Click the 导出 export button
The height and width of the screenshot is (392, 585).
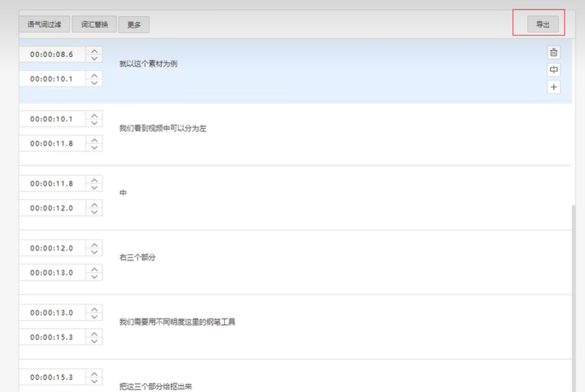[x=543, y=24]
